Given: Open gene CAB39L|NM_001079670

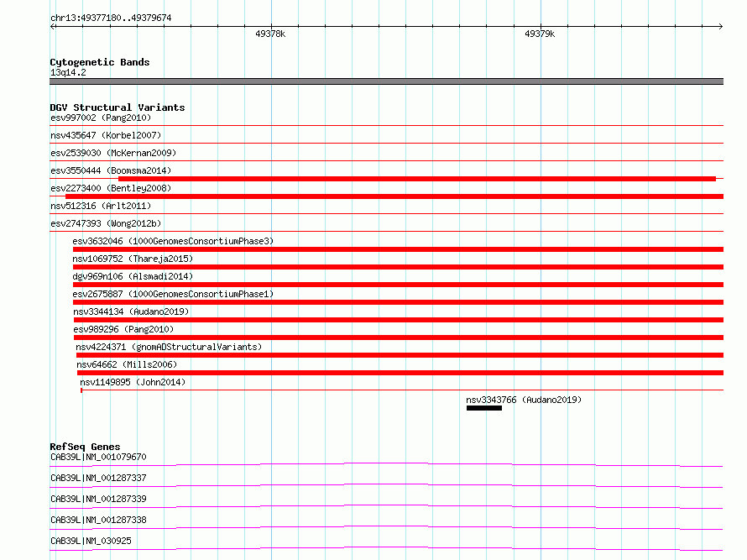Looking at the screenshot, I should click(x=98, y=457).
